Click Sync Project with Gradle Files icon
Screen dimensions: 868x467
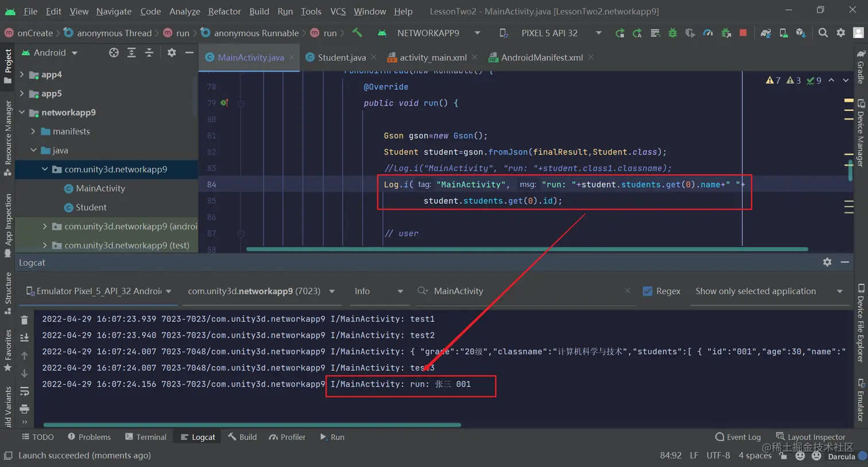coord(765,33)
